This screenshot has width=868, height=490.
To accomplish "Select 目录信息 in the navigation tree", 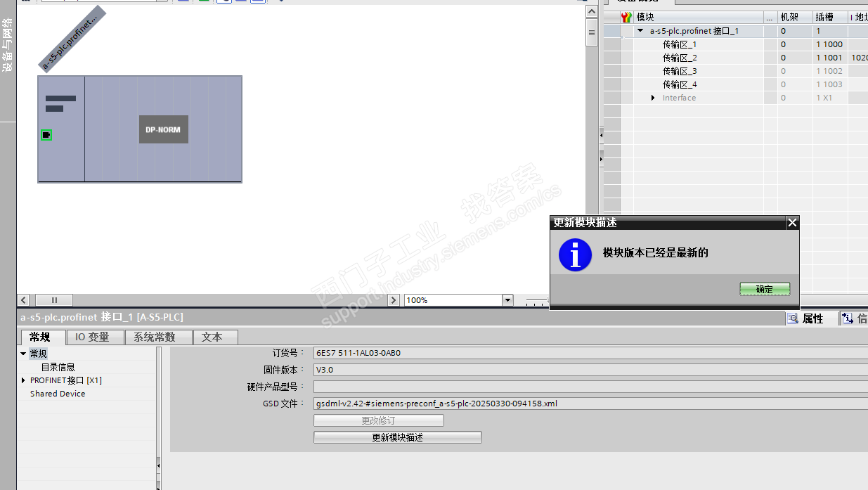I will pyautogui.click(x=58, y=367).
